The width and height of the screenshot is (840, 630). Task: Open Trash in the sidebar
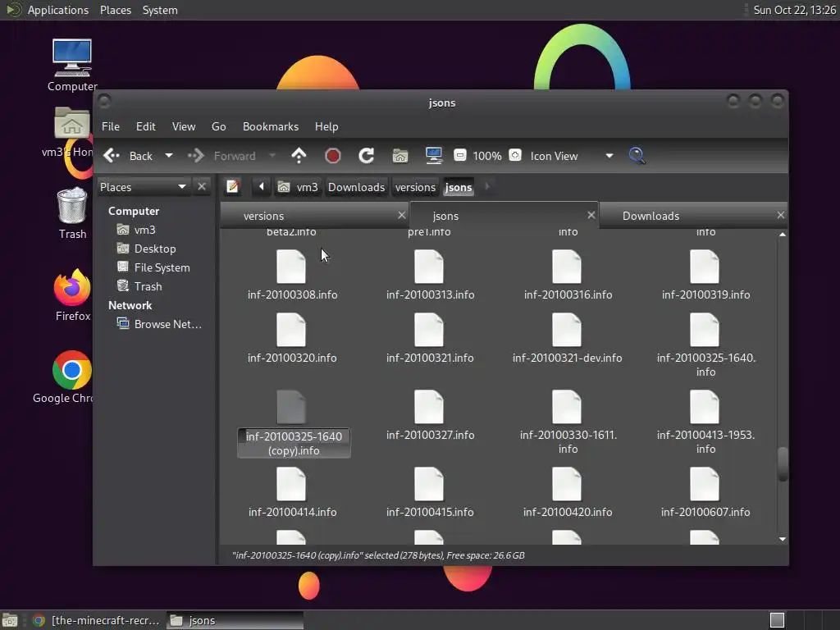[x=148, y=286]
